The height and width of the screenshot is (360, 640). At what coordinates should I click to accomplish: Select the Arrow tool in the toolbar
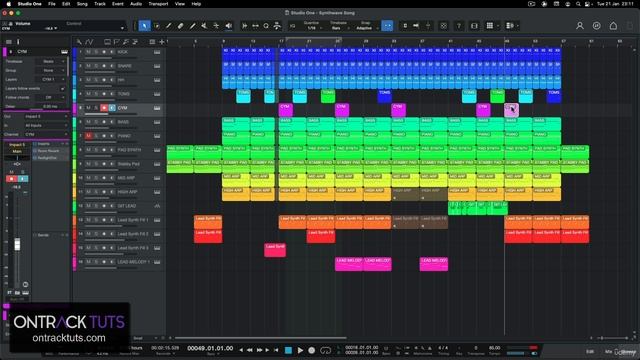[x=144, y=26]
